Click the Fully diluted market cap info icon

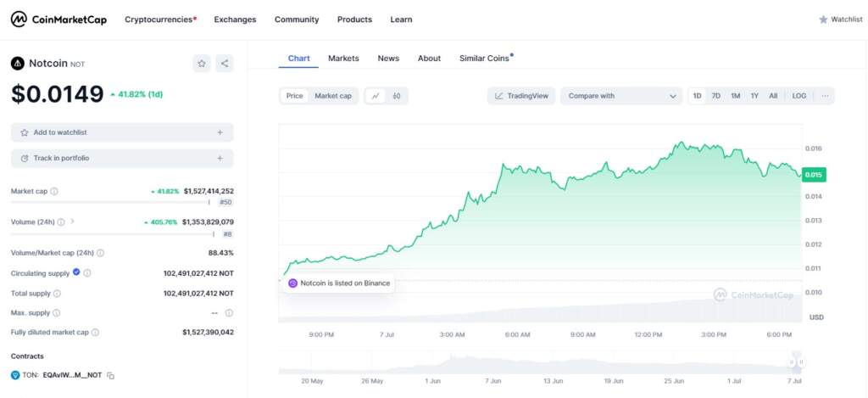(x=95, y=333)
